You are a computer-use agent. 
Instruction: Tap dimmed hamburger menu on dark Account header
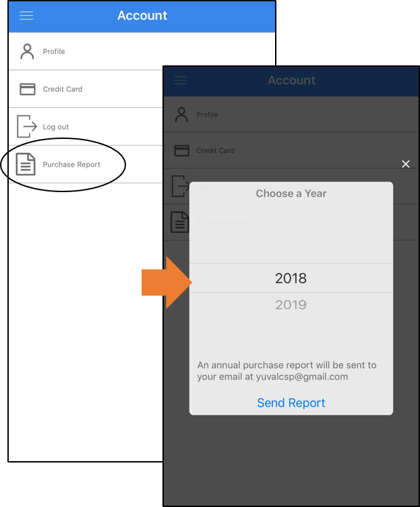[181, 80]
